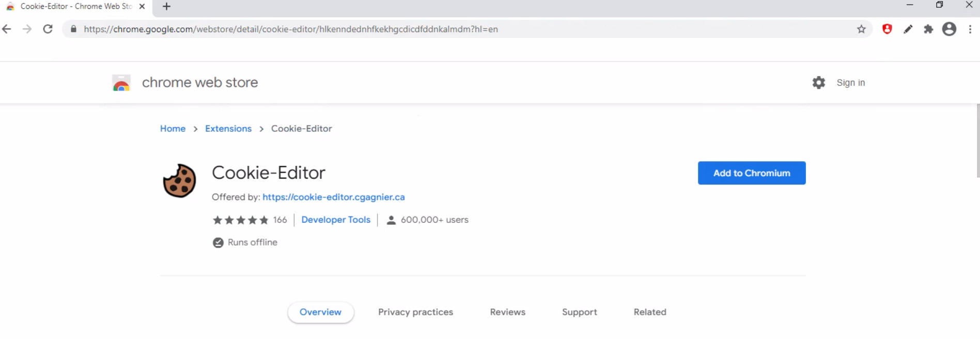Open the pencil extension icon

908,29
